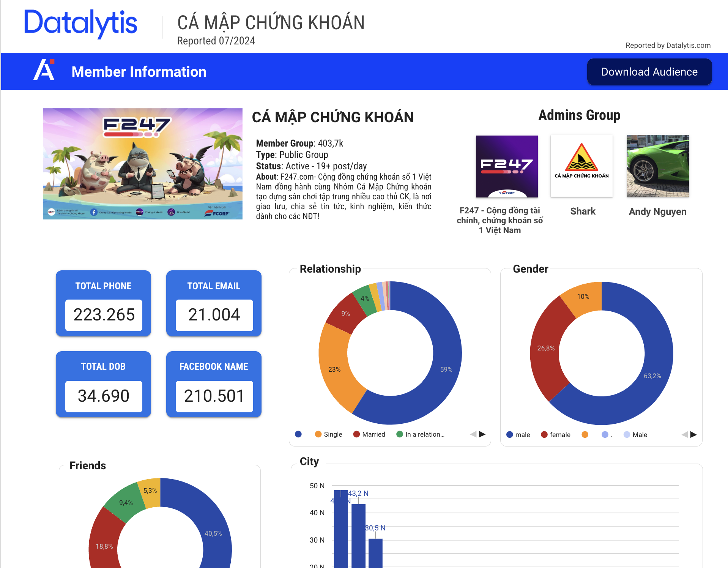This screenshot has height=568, width=728.
Task: Click the Married legend red dot
Action: (356, 434)
